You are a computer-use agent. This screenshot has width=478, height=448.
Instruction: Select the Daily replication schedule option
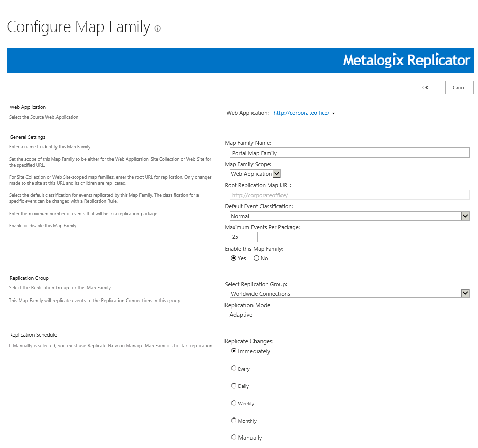click(234, 385)
